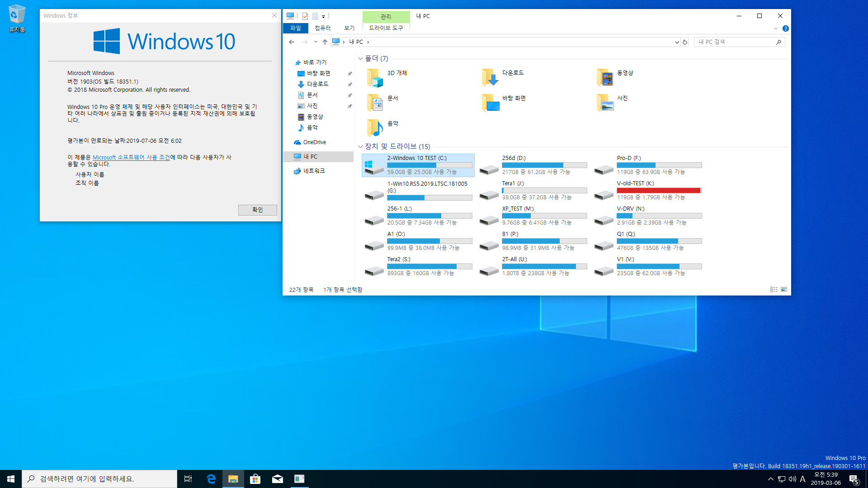Click the usage bar of 2T-All (U:)
The height and width of the screenshot is (488, 868).
click(544, 267)
